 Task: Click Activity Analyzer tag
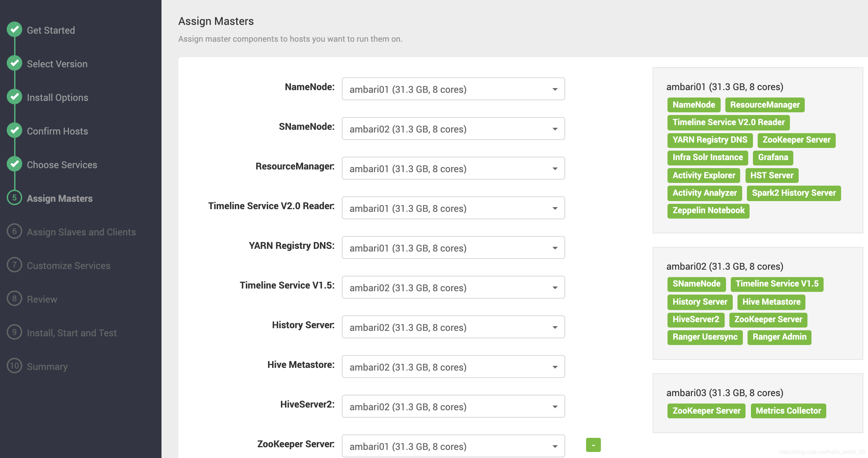(704, 193)
